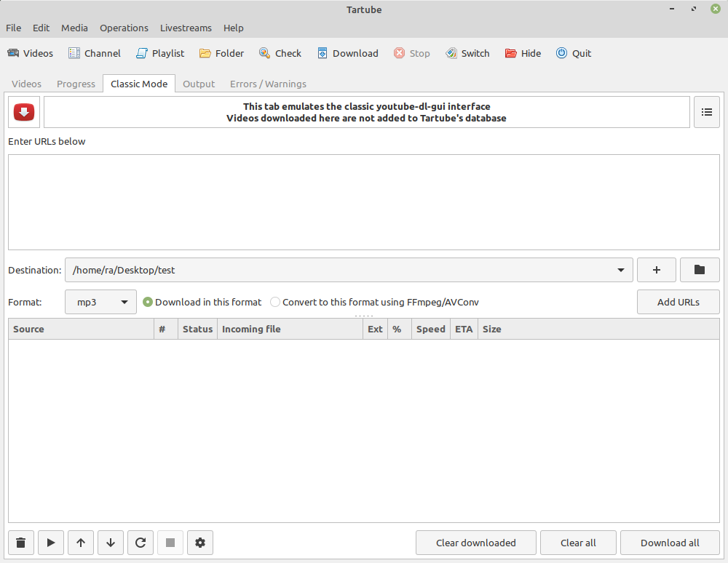Click the Download toolbar button

[348, 53]
